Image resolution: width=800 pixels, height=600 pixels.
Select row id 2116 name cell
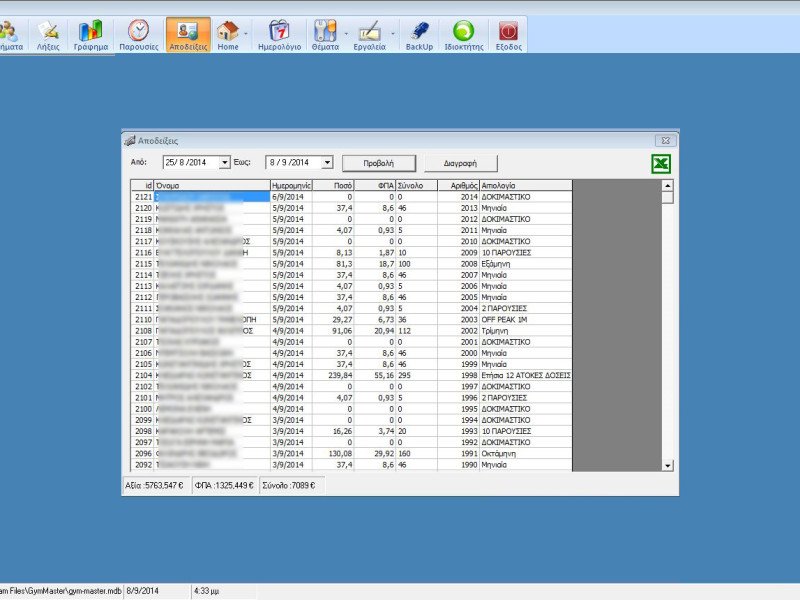point(212,253)
